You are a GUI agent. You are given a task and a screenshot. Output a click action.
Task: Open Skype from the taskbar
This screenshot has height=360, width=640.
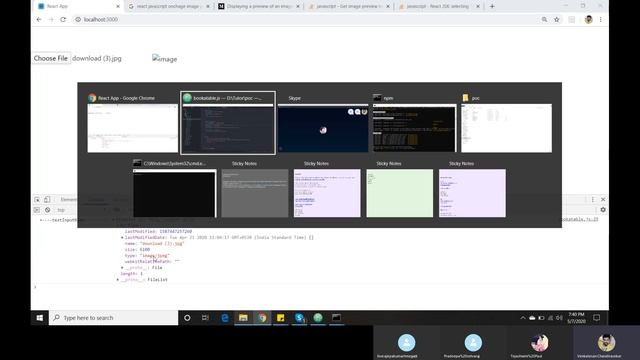point(299,318)
